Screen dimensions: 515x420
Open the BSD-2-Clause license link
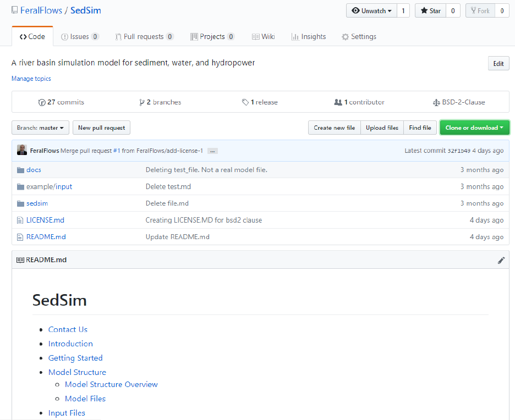[x=459, y=102]
